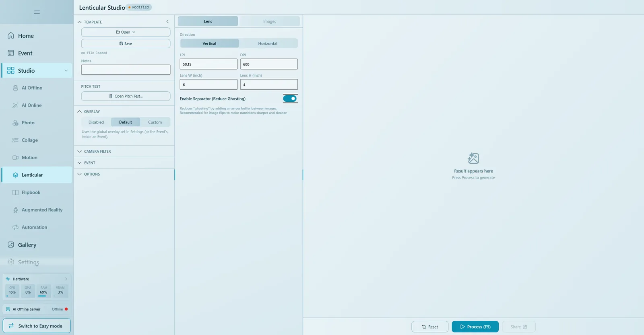Open the Home page
The image size is (644, 335).
coord(37,36)
